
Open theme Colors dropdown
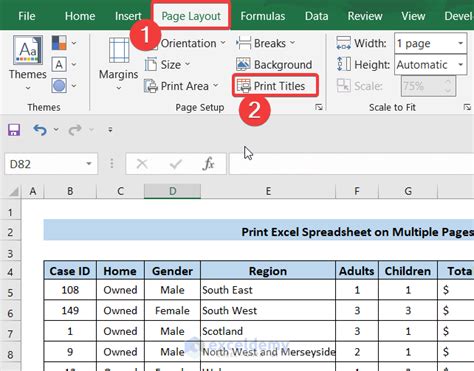64,43
